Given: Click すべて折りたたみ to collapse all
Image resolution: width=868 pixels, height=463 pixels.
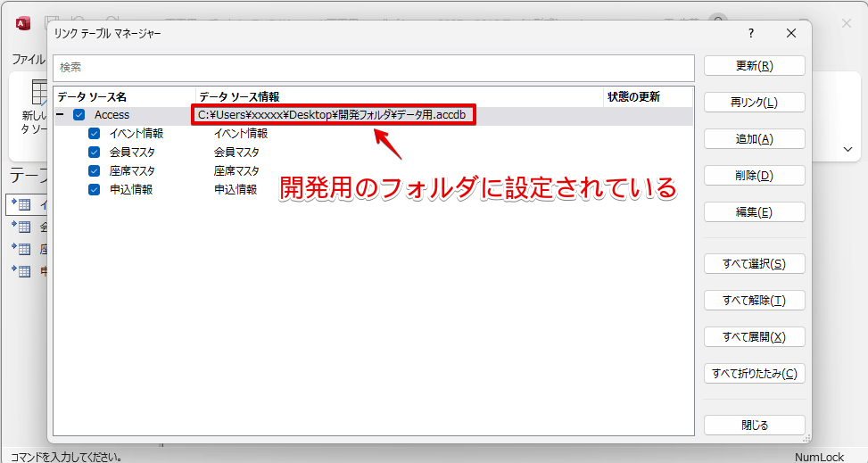Looking at the screenshot, I should coord(754,374).
